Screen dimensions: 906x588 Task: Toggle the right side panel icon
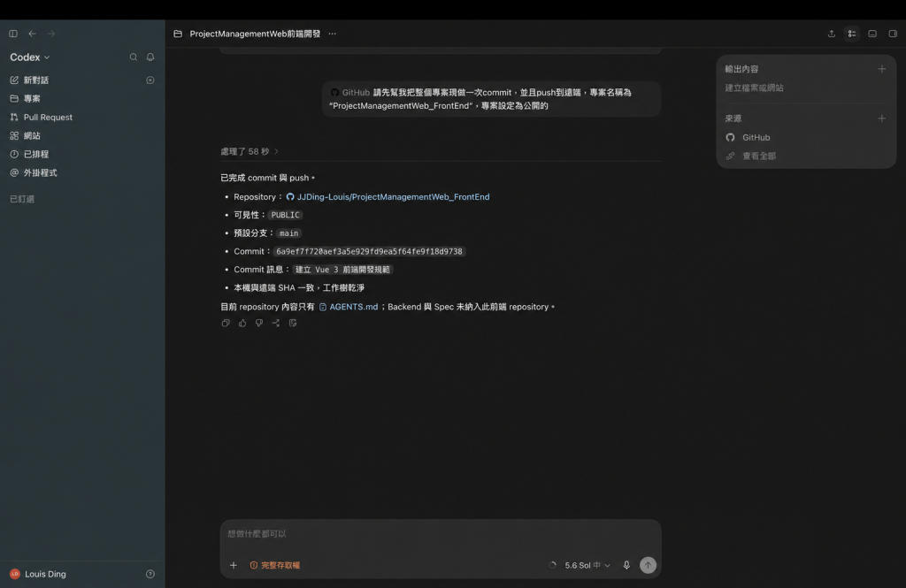[x=893, y=34]
